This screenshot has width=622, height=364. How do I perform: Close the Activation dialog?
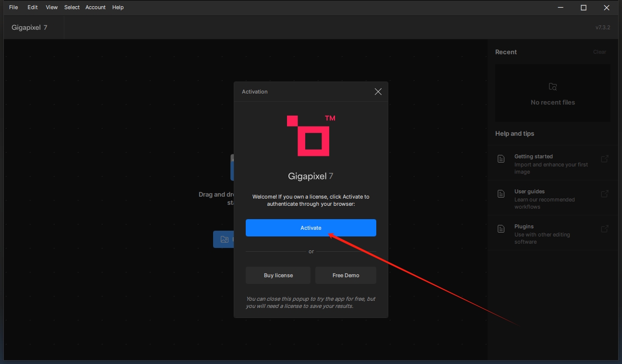click(378, 92)
